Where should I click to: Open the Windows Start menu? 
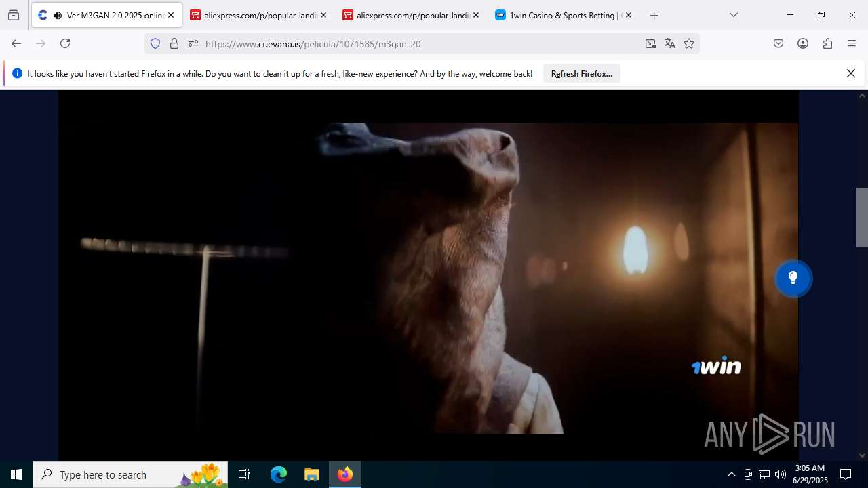click(16, 474)
